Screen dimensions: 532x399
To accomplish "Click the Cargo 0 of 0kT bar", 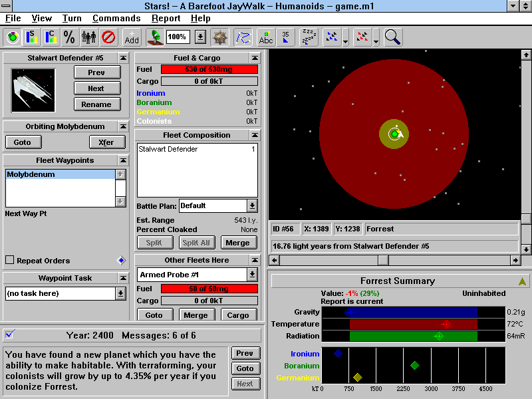I will pos(209,81).
